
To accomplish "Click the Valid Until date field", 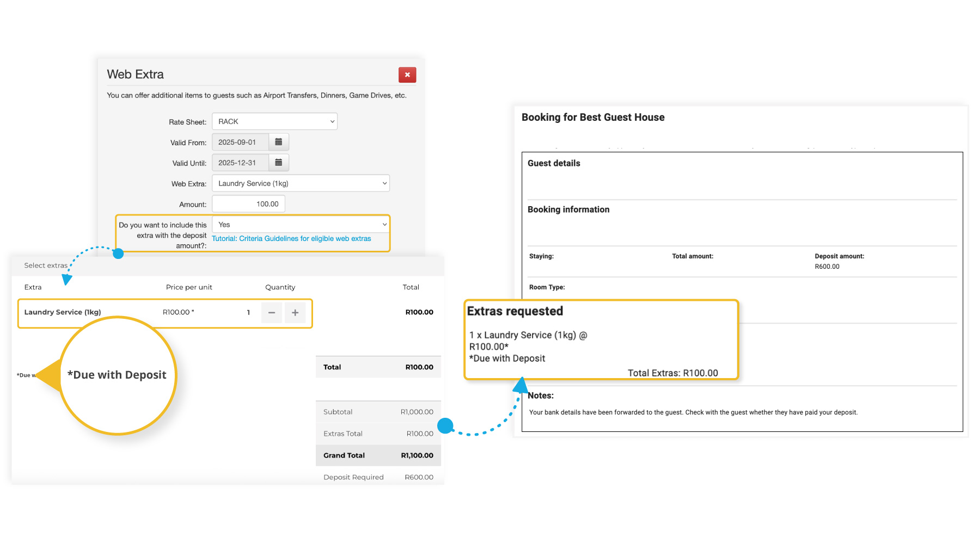I will click(240, 163).
